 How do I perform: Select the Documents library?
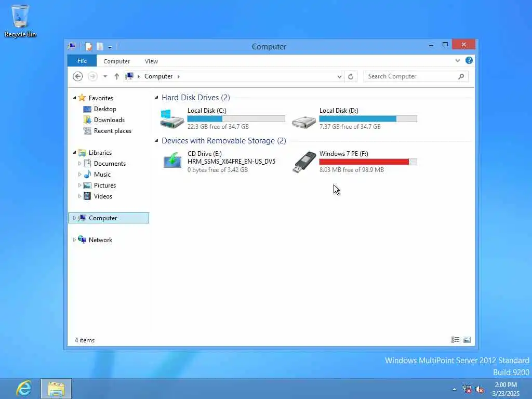tap(110, 164)
